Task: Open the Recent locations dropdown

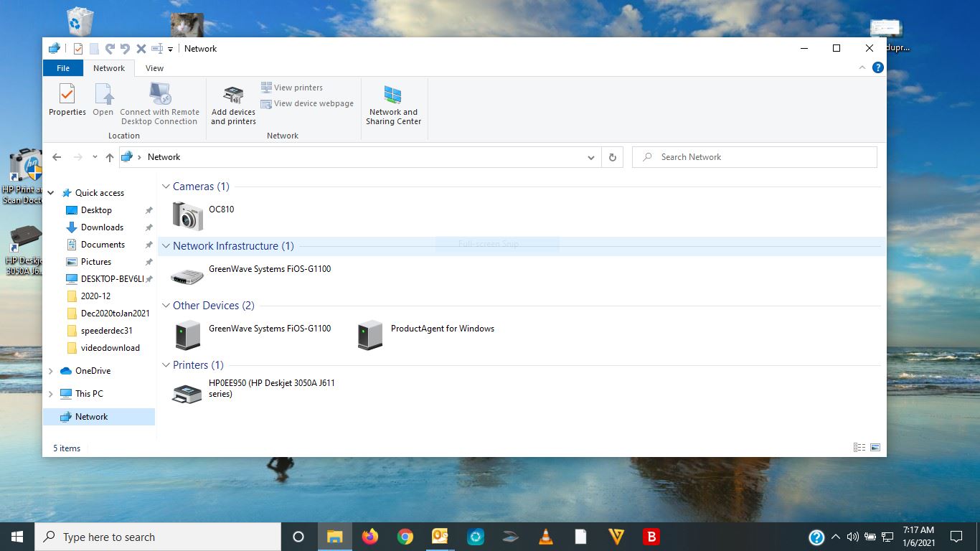Action: (93, 158)
